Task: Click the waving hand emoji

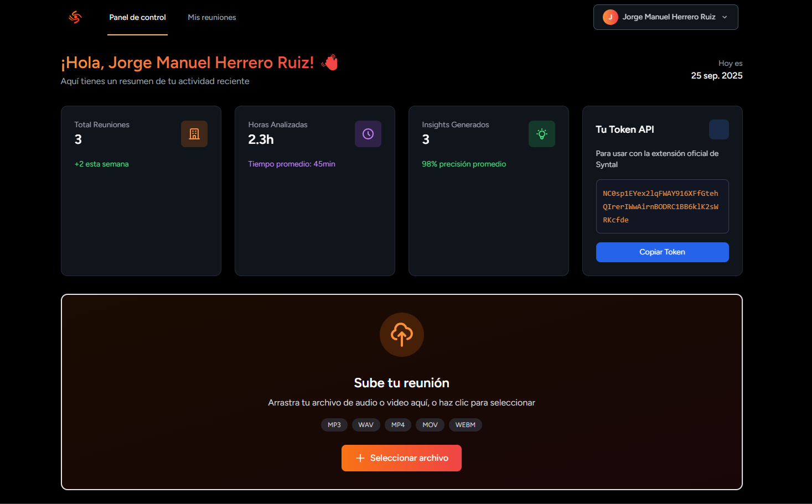Action: point(330,63)
